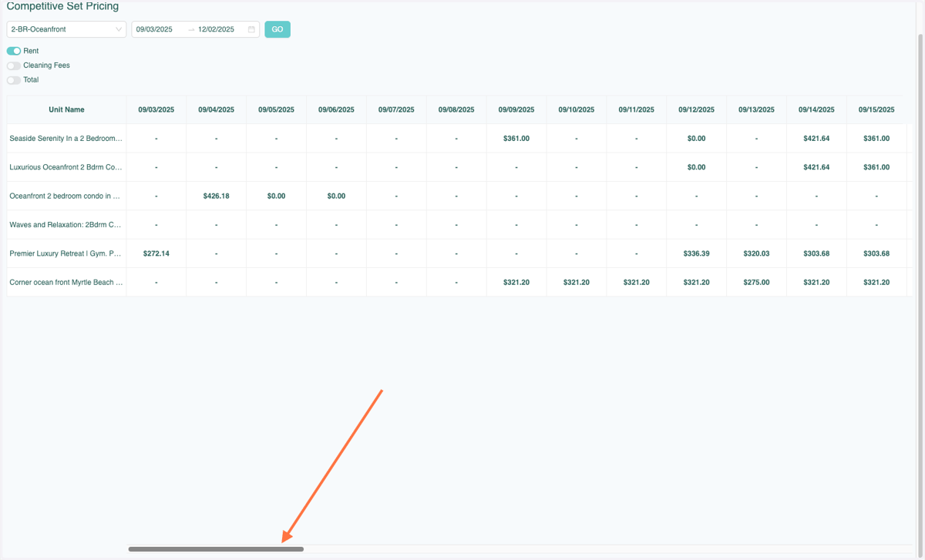
Task: Click the 09/06/2025 column header
Action: pos(337,109)
